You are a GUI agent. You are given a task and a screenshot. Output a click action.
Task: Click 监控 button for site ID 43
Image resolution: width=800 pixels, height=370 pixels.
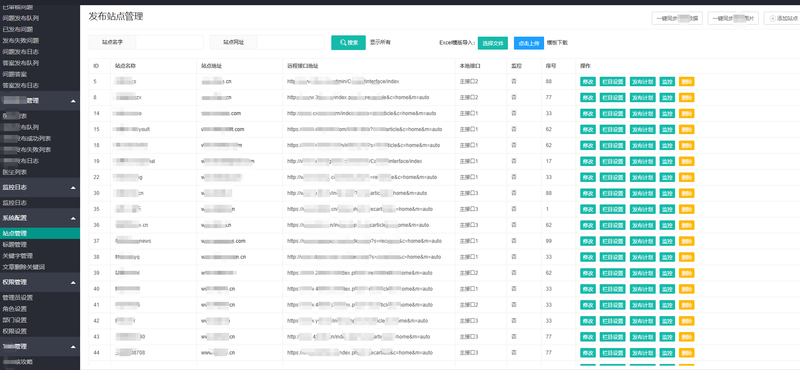(667, 337)
